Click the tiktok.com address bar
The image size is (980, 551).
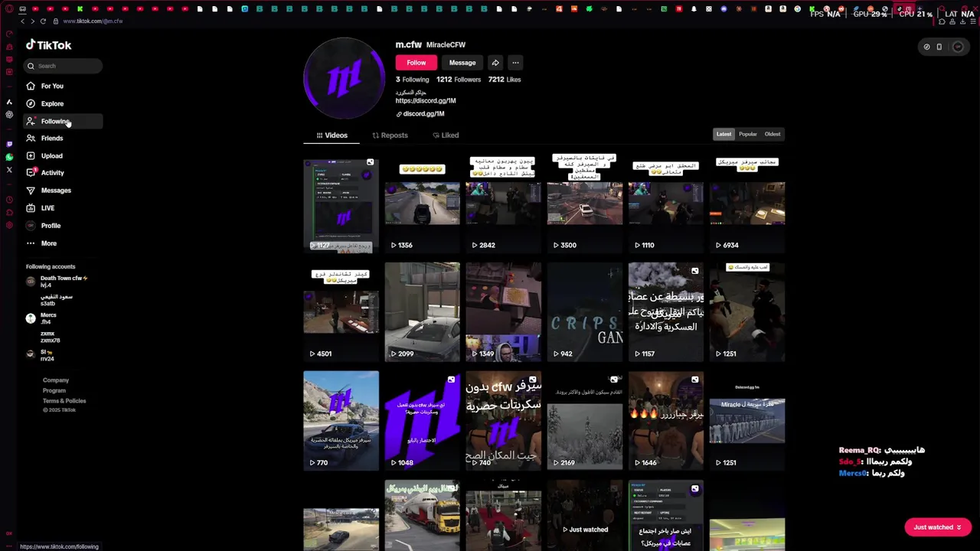click(x=92, y=21)
